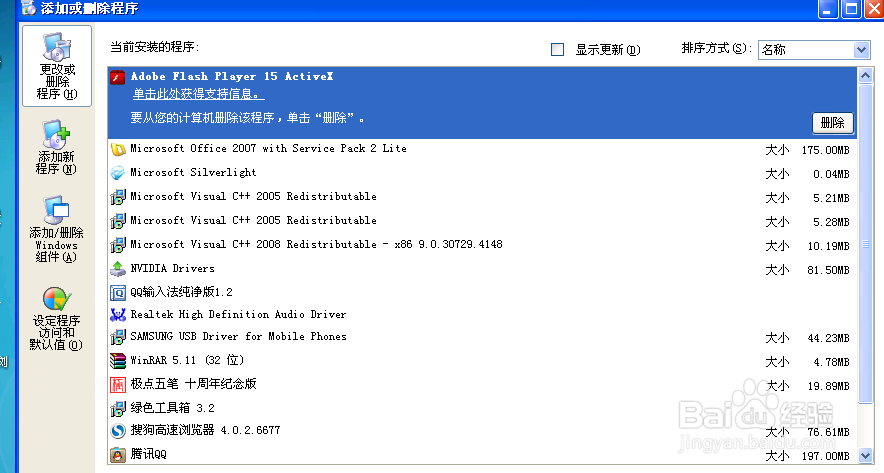The image size is (884, 473).
Task: Click the 44.23MB size value
Action: [x=828, y=338]
